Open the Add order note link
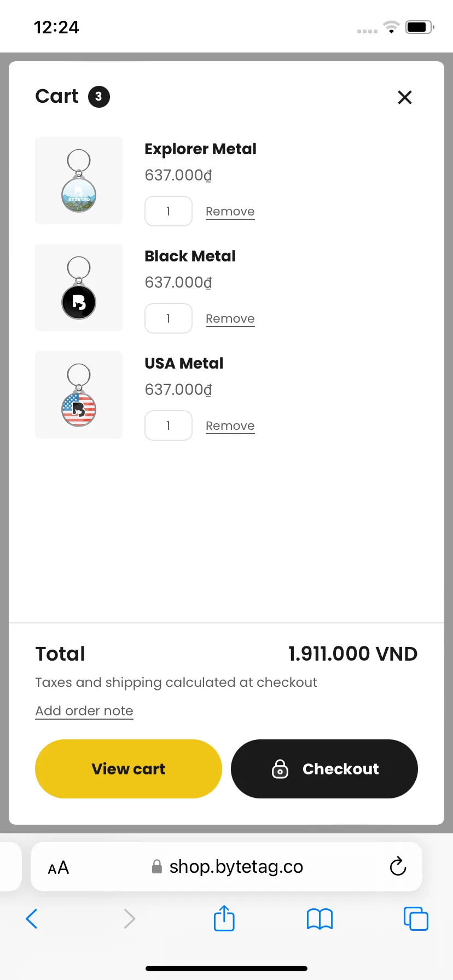Viewport: 453px width, 980px height. [84, 711]
